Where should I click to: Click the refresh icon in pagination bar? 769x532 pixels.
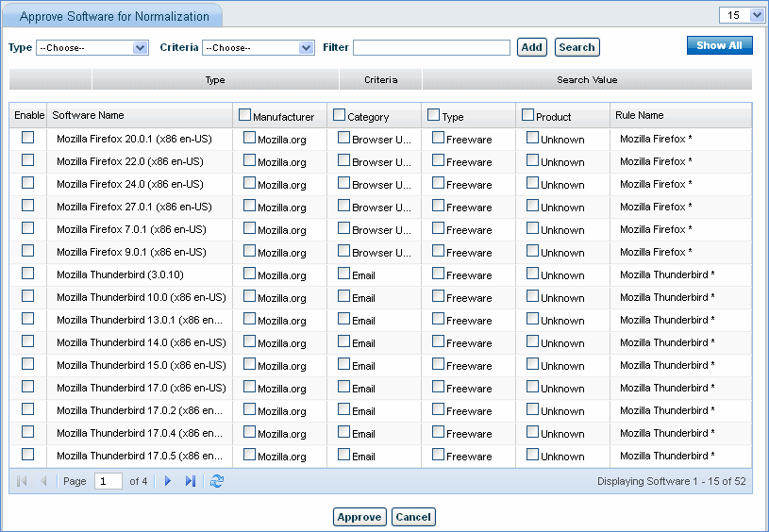[217, 481]
